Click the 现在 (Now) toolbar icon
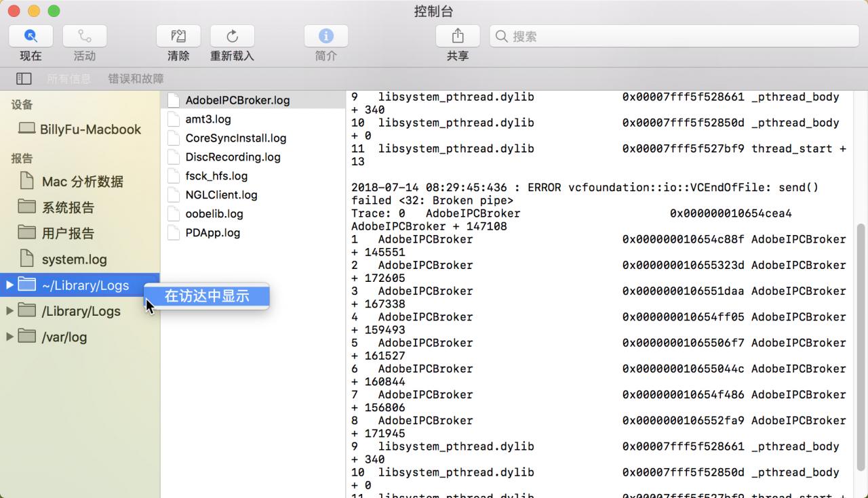Screen dimensions: 868x498 click(x=30, y=35)
